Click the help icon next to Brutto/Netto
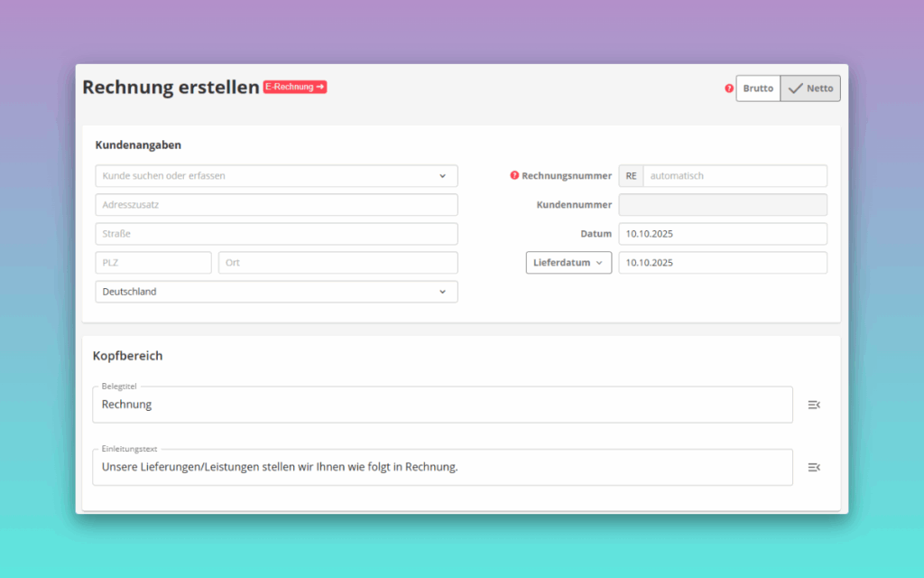Viewport: 924px width, 578px height. 727,88
